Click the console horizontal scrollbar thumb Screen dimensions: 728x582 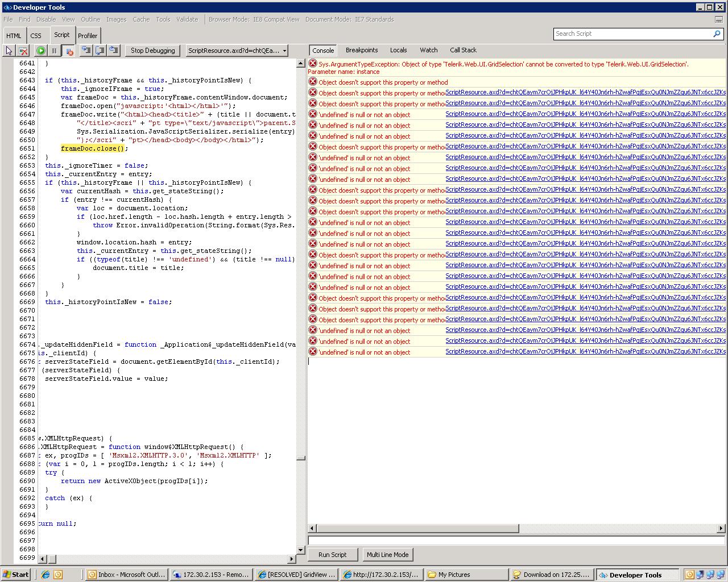pyautogui.click(x=417, y=529)
